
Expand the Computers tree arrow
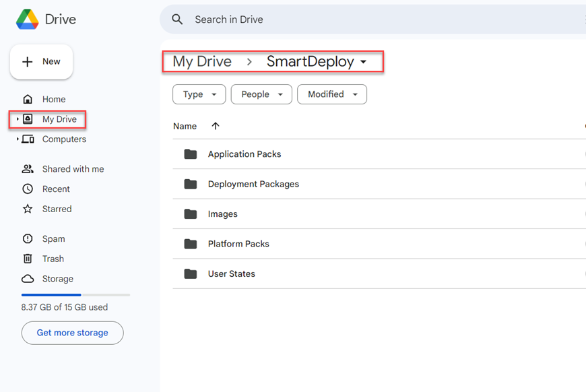(18, 139)
